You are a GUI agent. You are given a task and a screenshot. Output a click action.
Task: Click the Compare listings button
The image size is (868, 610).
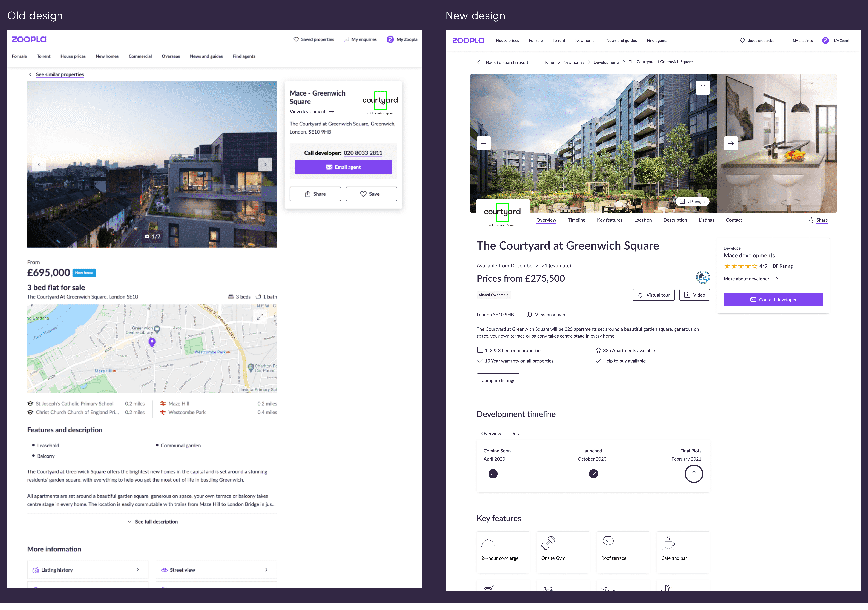coord(498,380)
